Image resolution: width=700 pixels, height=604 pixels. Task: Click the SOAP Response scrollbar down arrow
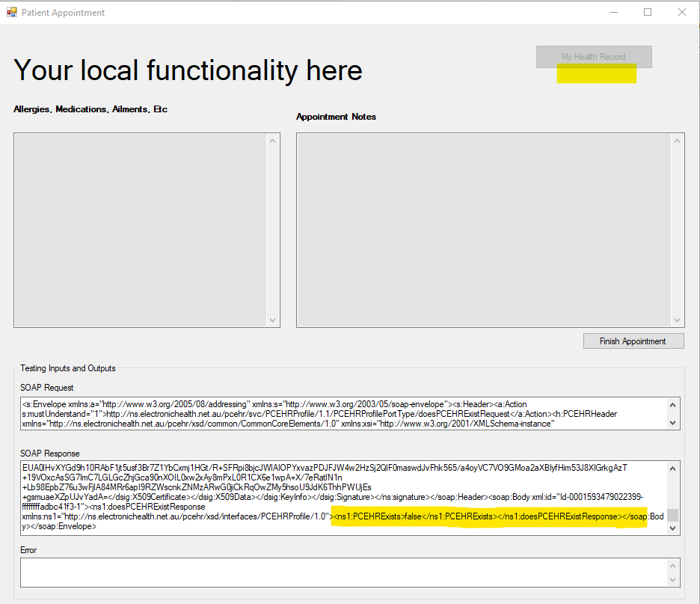click(x=673, y=528)
